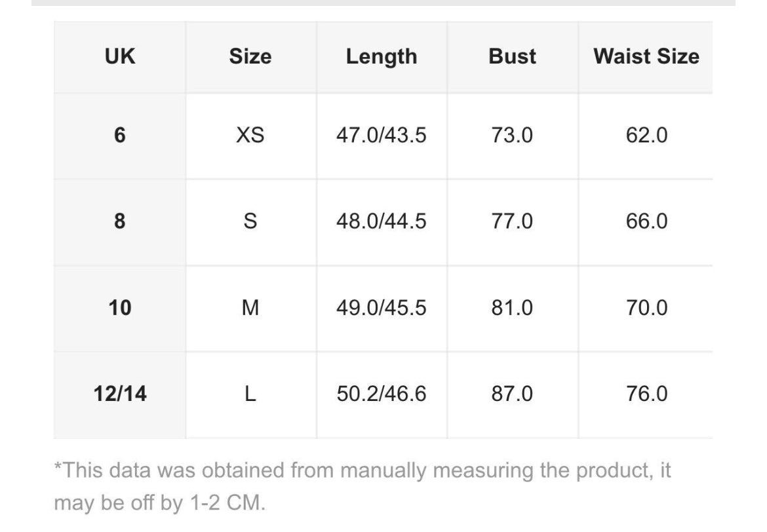Click the Waist Size column header
Image resolution: width=767 pixels, height=532 pixels.
tap(646, 56)
